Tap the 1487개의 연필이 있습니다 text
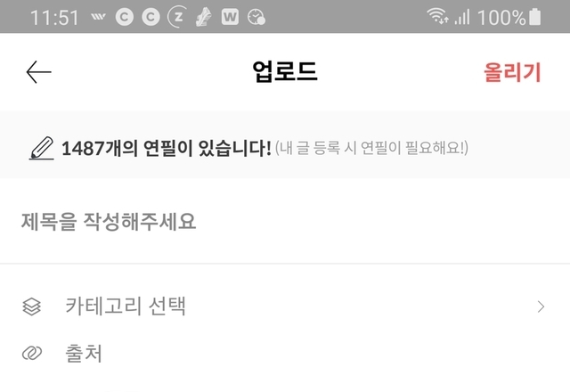Screen dimensions: 570x392 [167, 149]
